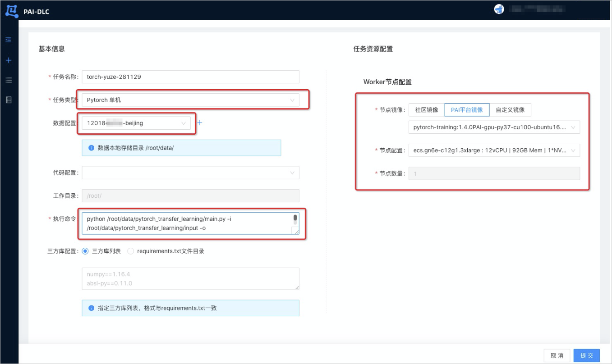This screenshot has width=612, height=364.
Task: Click the 任务资源配置 section heading
Action: click(373, 49)
